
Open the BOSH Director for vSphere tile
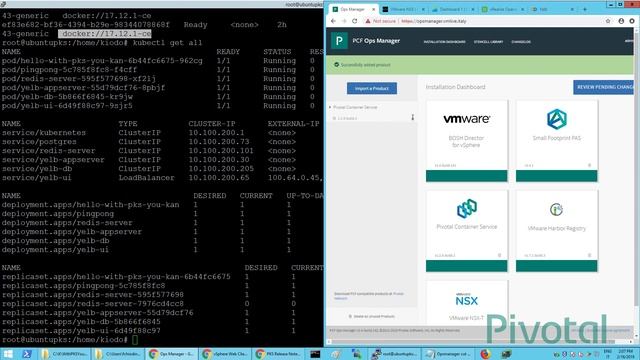tap(467, 140)
